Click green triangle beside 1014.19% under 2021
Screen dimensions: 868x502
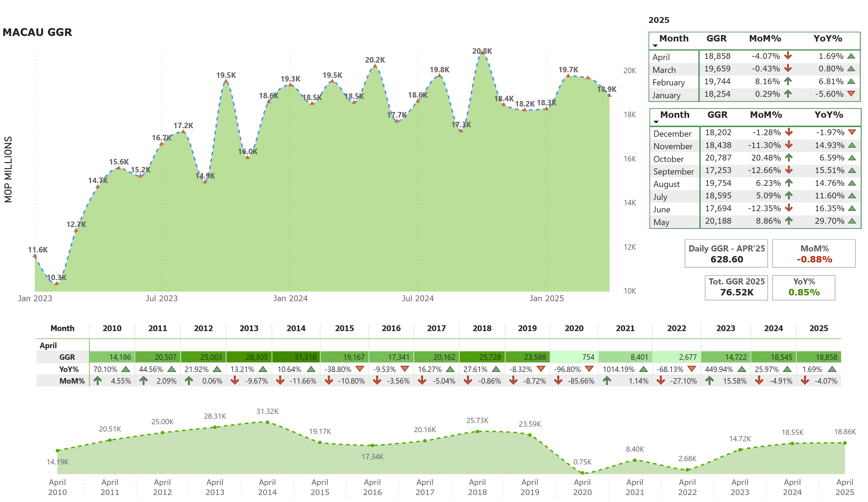point(643,369)
